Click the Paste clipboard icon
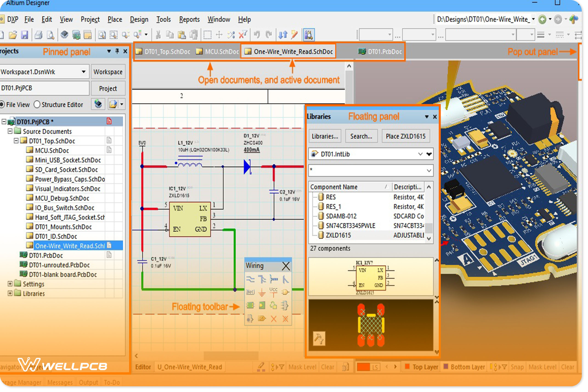Image resolution: width=588 pixels, height=392 pixels. [182, 35]
